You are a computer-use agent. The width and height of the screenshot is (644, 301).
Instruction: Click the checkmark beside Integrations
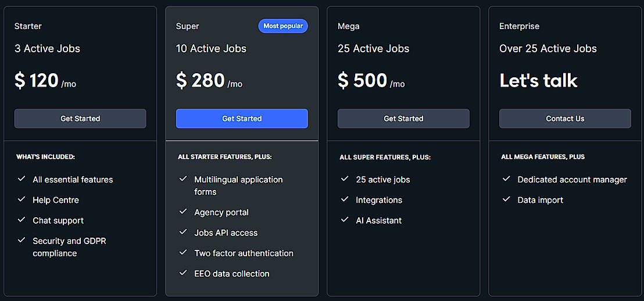coord(345,199)
